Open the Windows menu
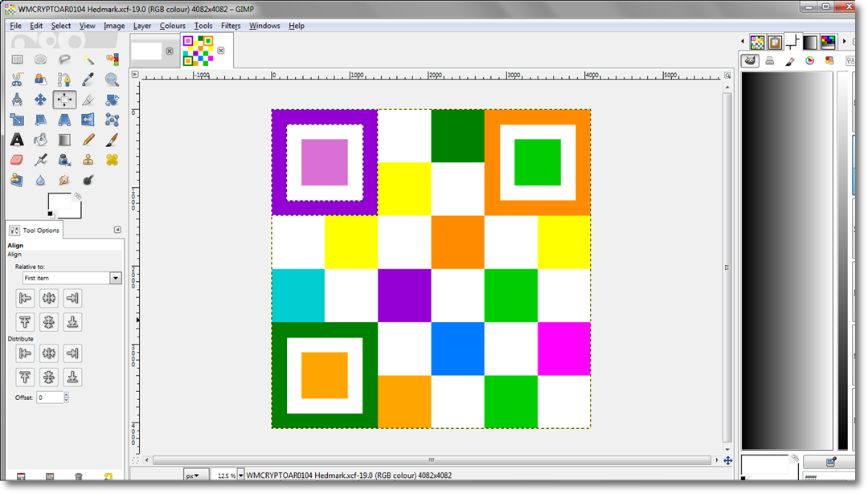This screenshot has width=868, height=494. click(264, 26)
